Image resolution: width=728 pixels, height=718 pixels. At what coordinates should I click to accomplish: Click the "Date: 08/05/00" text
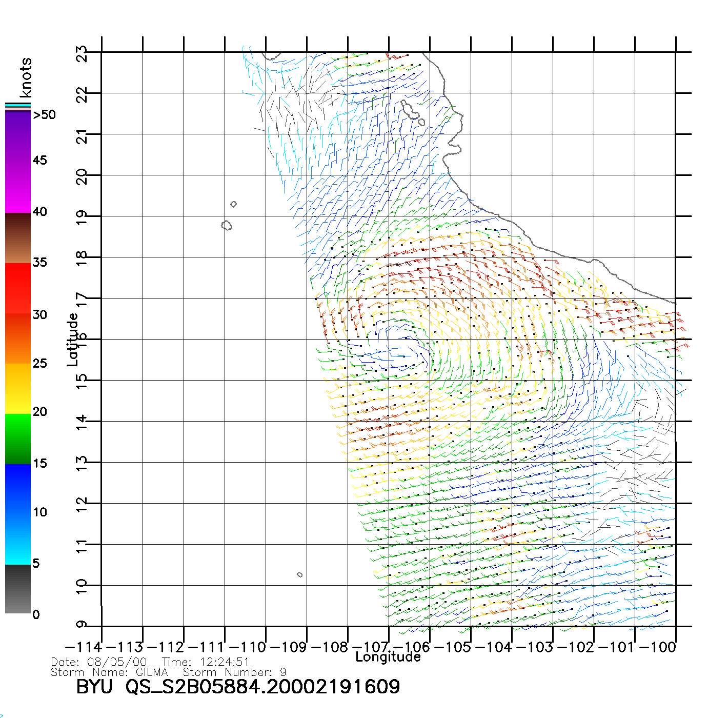pyautogui.click(x=99, y=662)
